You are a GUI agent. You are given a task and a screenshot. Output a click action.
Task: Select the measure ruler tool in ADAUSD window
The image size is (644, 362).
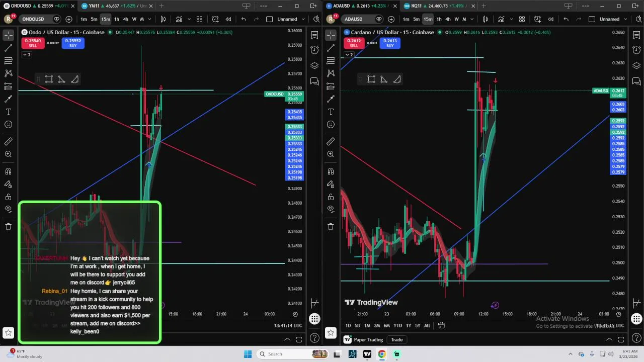331,142
